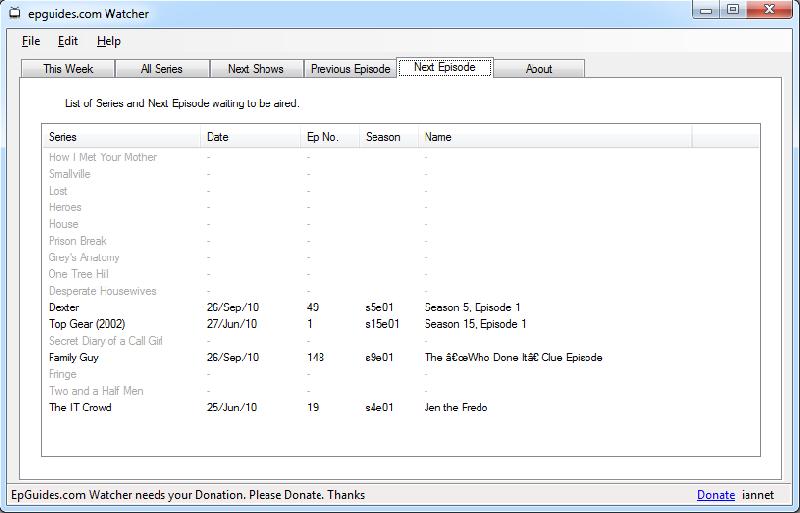Select the One Tree Hill row
800x513 pixels.
401,274
